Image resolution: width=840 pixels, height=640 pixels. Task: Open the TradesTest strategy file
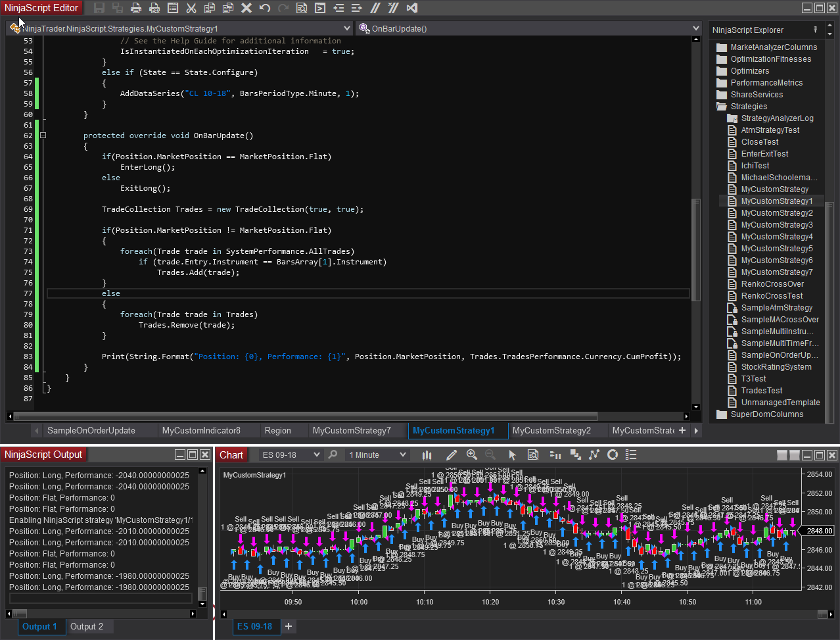762,391
